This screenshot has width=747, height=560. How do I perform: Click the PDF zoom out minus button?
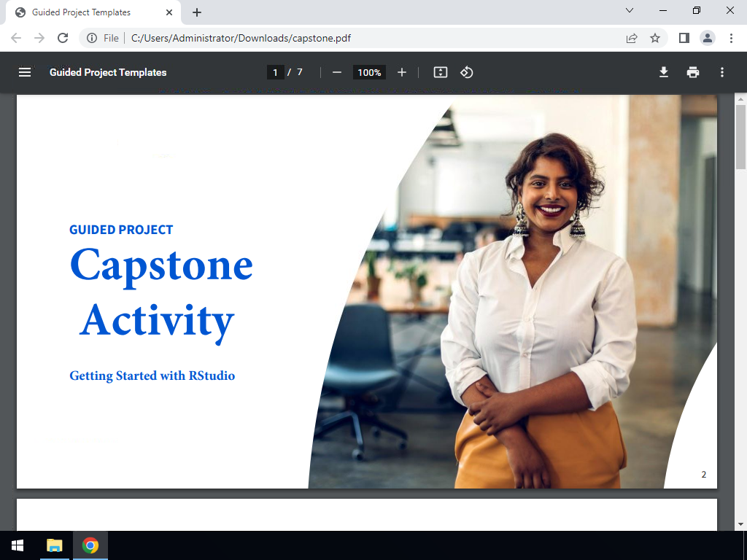pos(337,72)
